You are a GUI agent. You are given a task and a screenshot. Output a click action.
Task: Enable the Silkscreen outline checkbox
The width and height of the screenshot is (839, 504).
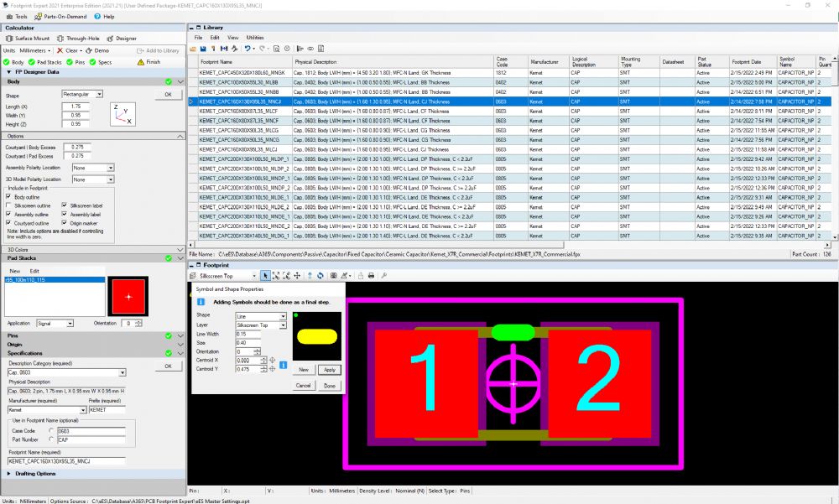click(x=8, y=205)
